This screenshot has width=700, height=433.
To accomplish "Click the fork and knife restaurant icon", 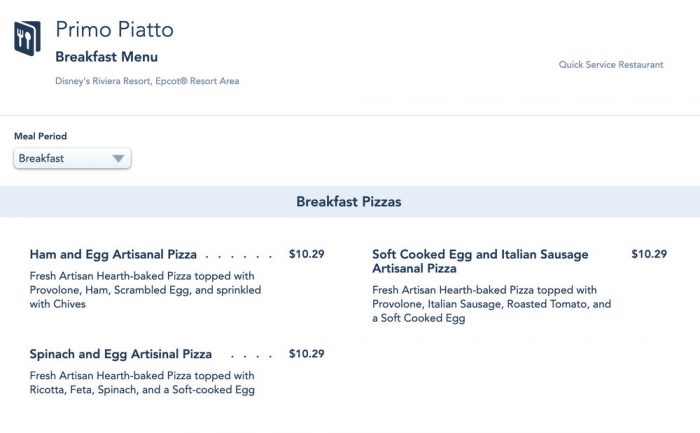I will 27,39.
